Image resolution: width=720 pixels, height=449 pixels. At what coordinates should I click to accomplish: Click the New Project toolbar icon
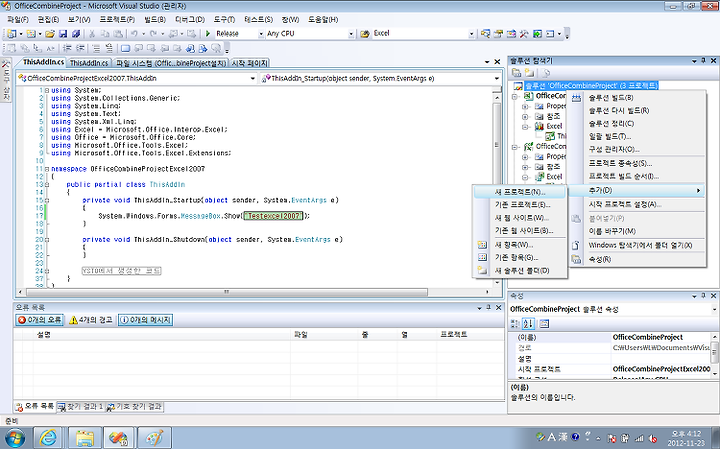[11, 34]
